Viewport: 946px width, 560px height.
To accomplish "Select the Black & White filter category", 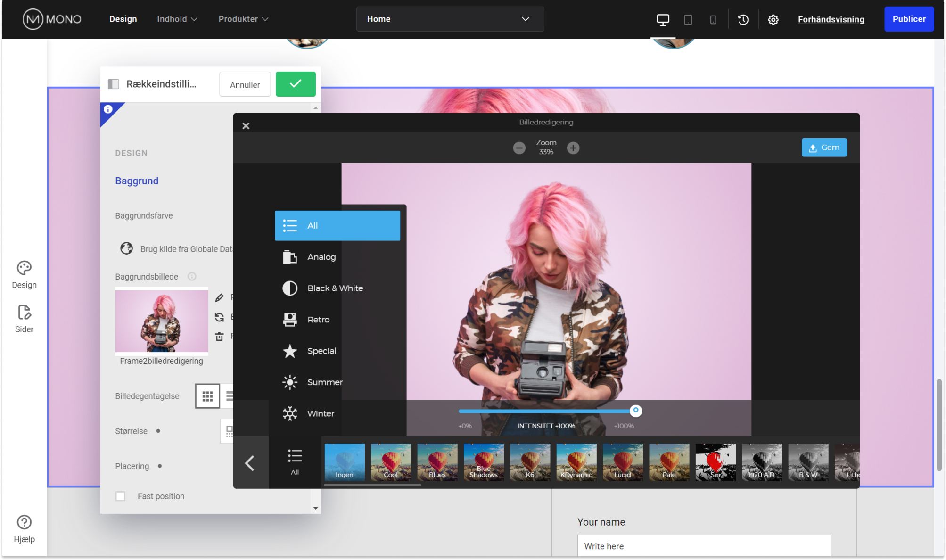I will click(x=335, y=288).
